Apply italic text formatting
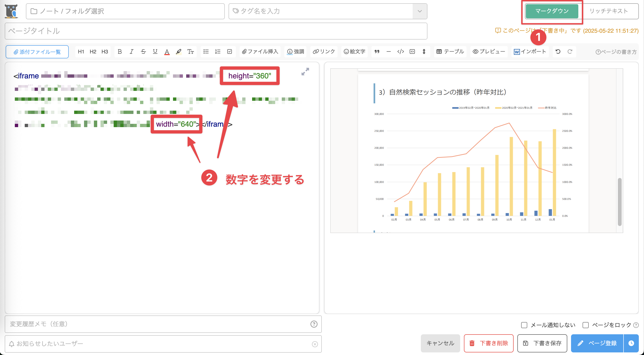The height and width of the screenshot is (355, 644). pyautogui.click(x=132, y=52)
